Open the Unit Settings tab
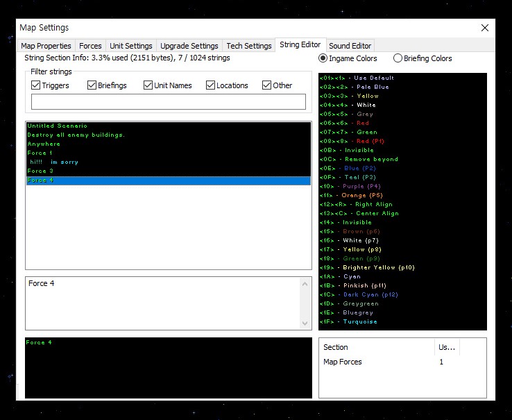 pyautogui.click(x=131, y=45)
